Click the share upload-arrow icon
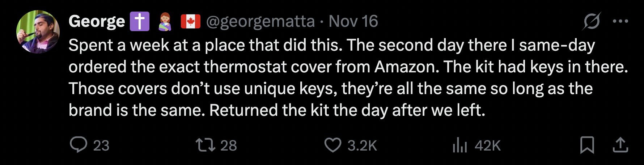The image size is (644, 165). [x=620, y=145]
